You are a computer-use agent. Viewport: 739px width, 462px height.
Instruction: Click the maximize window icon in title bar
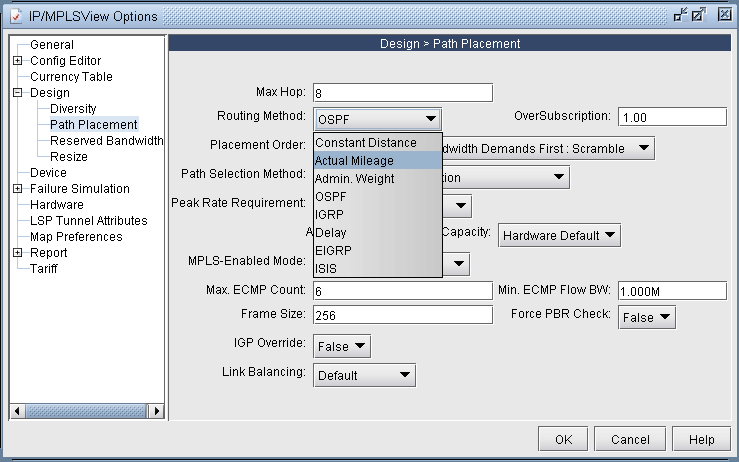coord(700,14)
